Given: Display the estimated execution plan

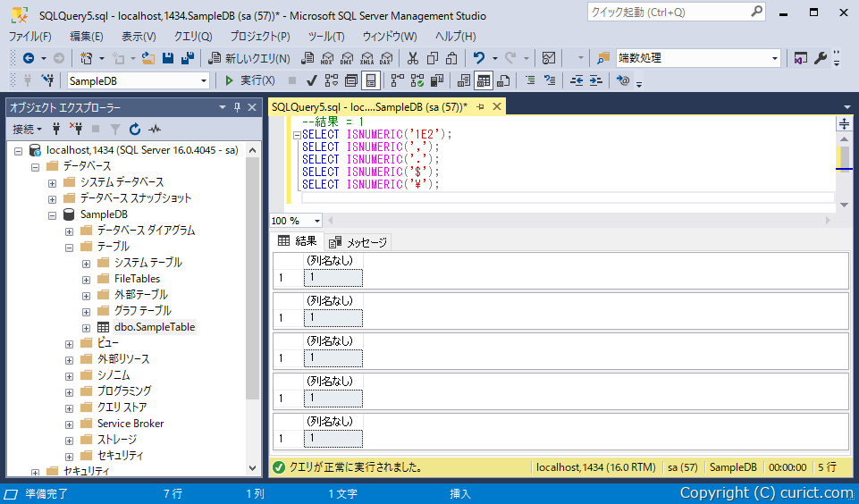Looking at the screenshot, I should click(332, 81).
